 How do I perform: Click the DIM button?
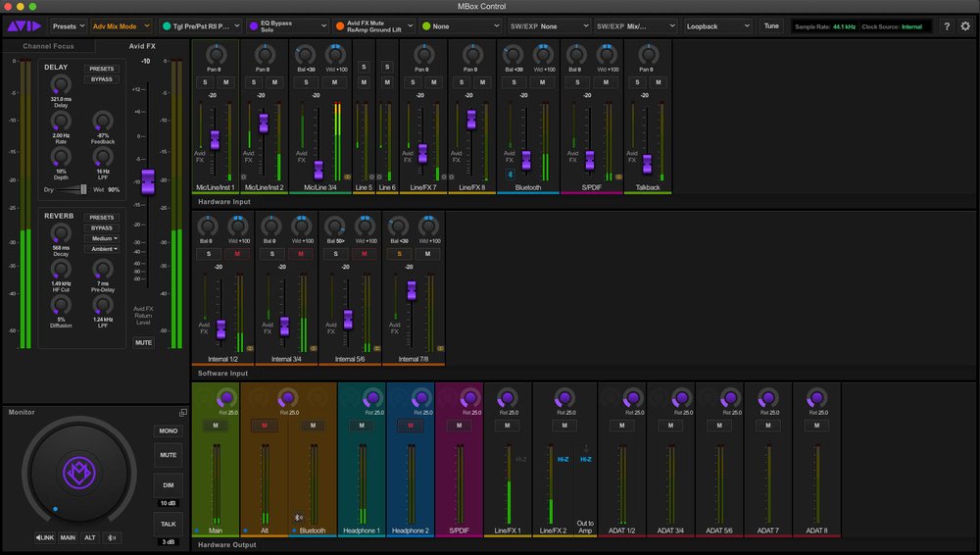(x=169, y=485)
